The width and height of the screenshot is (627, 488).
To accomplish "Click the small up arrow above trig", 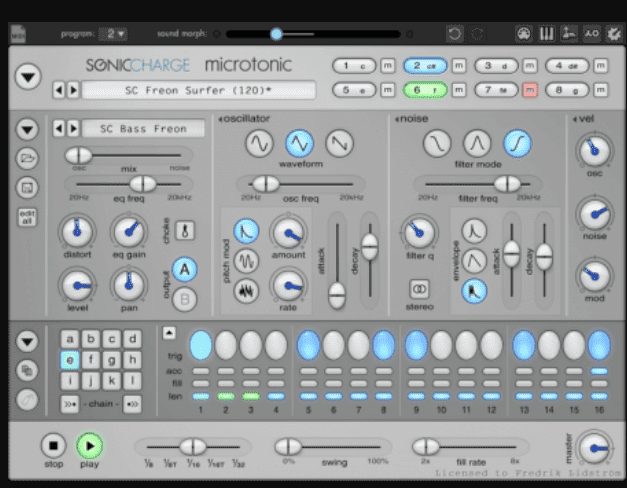I will (169, 332).
